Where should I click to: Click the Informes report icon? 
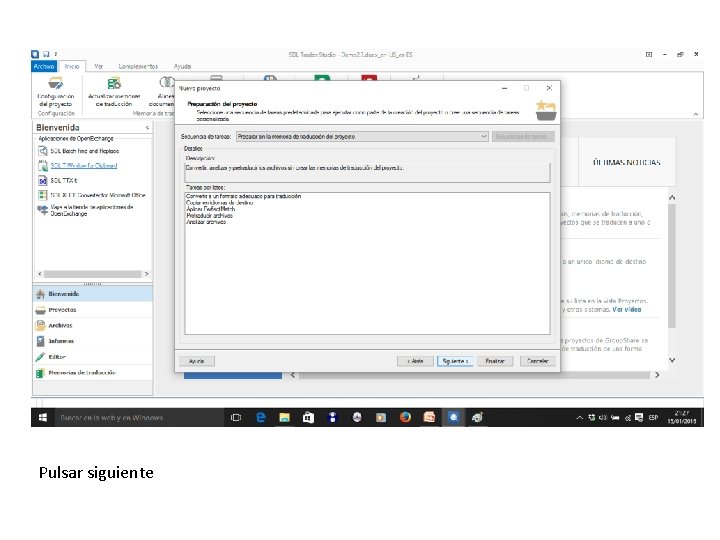41,341
